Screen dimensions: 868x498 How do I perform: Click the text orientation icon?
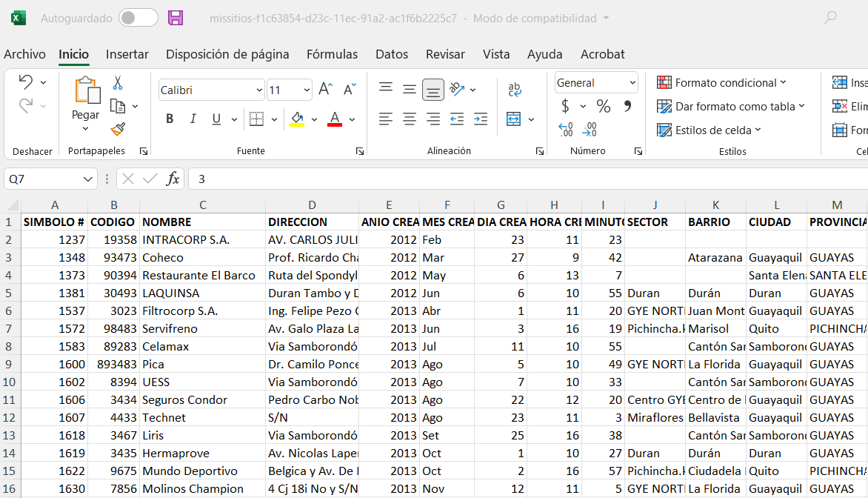click(x=457, y=89)
